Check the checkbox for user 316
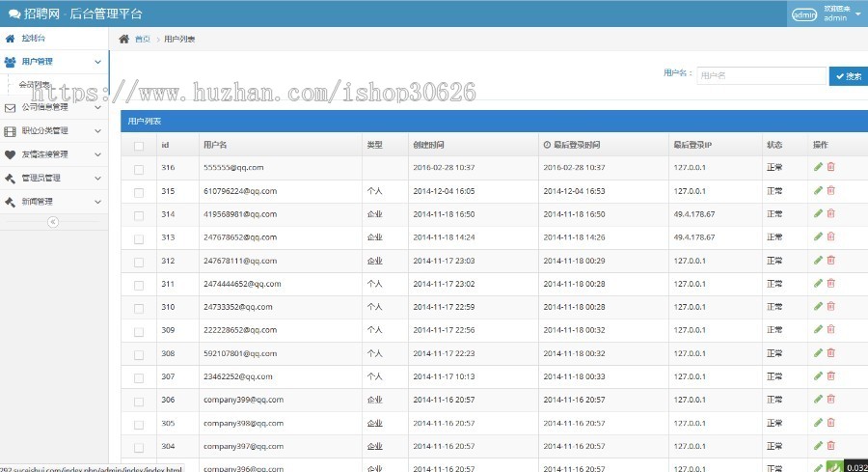Screen dimensions: 868x472 point(139,170)
